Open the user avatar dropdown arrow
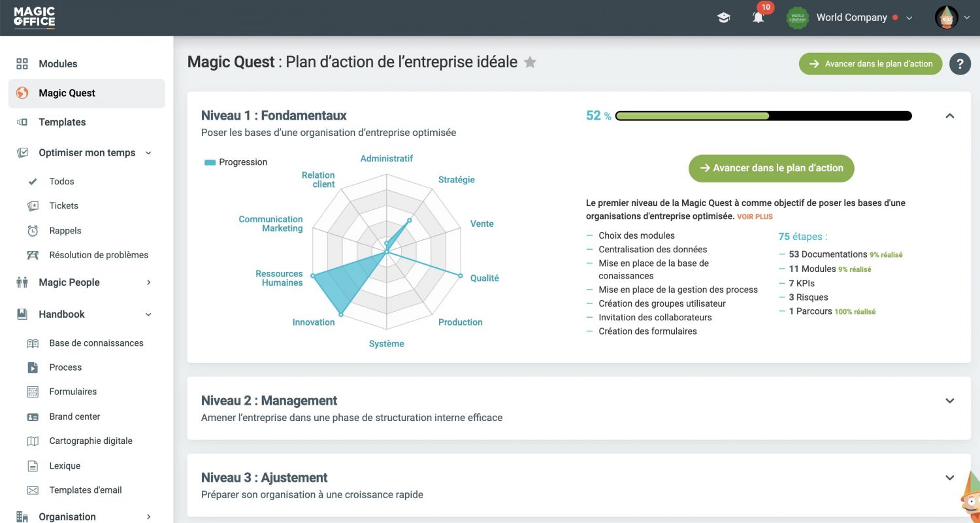 click(968, 18)
